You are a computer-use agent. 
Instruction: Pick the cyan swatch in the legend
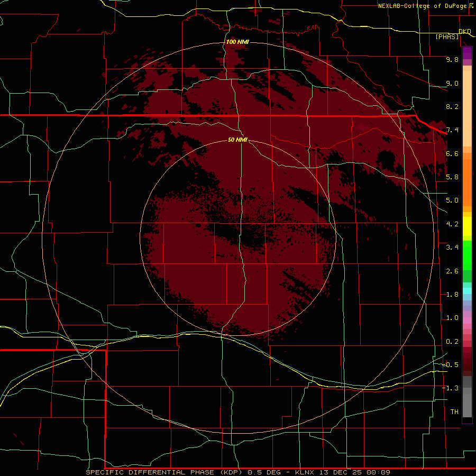point(467,291)
